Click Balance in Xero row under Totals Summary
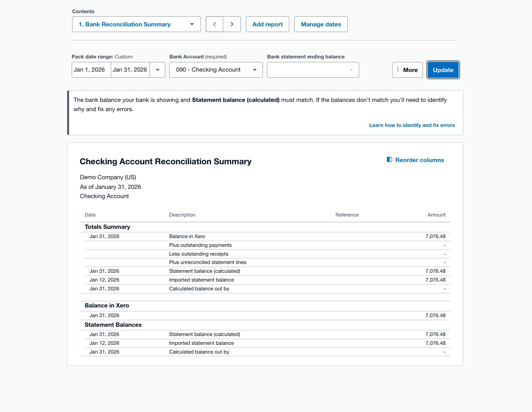This screenshot has width=532, height=412. [x=265, y=236]
